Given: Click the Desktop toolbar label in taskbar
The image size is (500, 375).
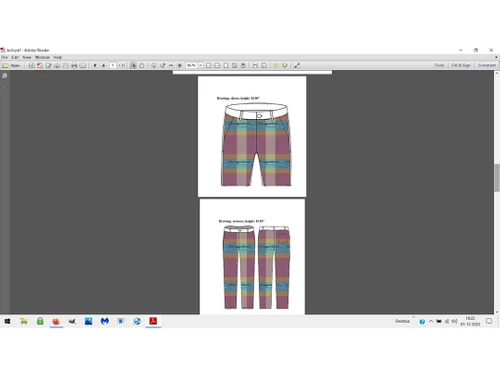Looking at the screenshot, I should 402,321.
